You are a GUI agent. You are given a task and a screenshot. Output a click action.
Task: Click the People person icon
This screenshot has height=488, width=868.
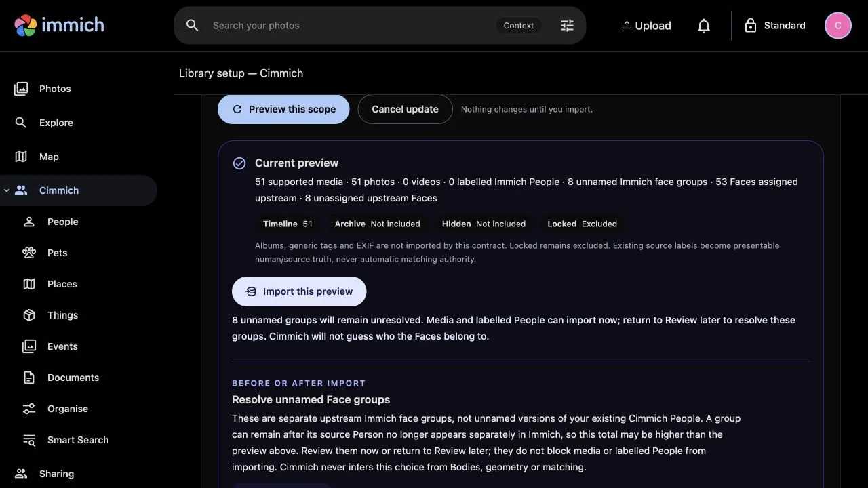point(29,222)
